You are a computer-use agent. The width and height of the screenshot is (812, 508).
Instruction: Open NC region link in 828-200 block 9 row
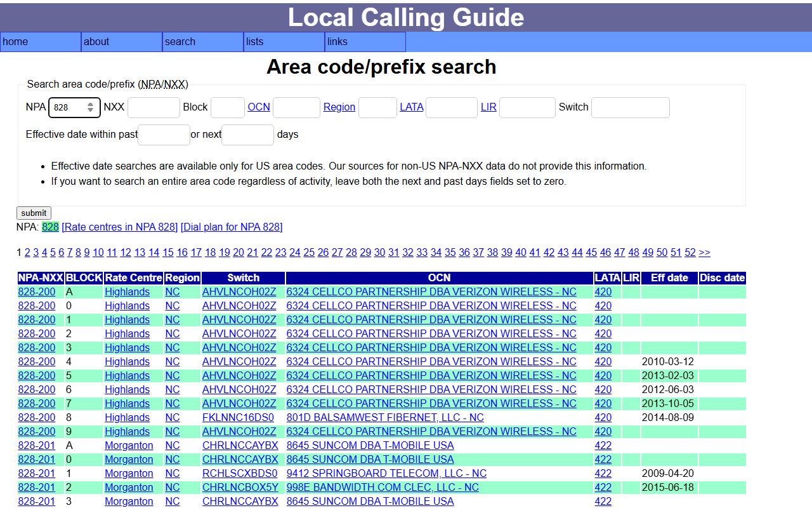click(173, 432)
